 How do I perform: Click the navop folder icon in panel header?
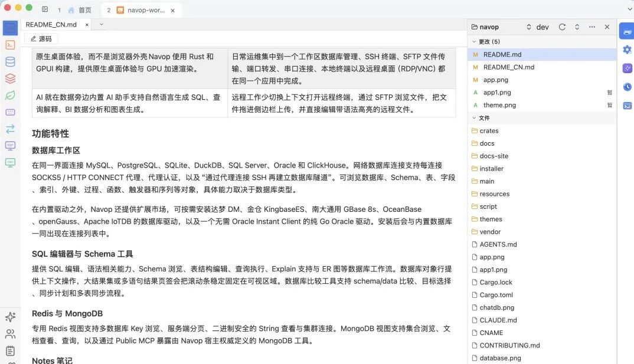pos(474,27)
